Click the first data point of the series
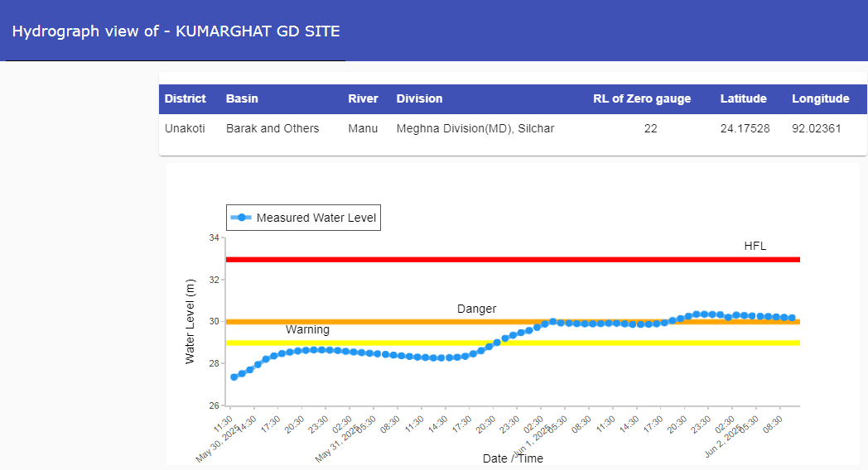The image size is (868, 470). point(234,377)
